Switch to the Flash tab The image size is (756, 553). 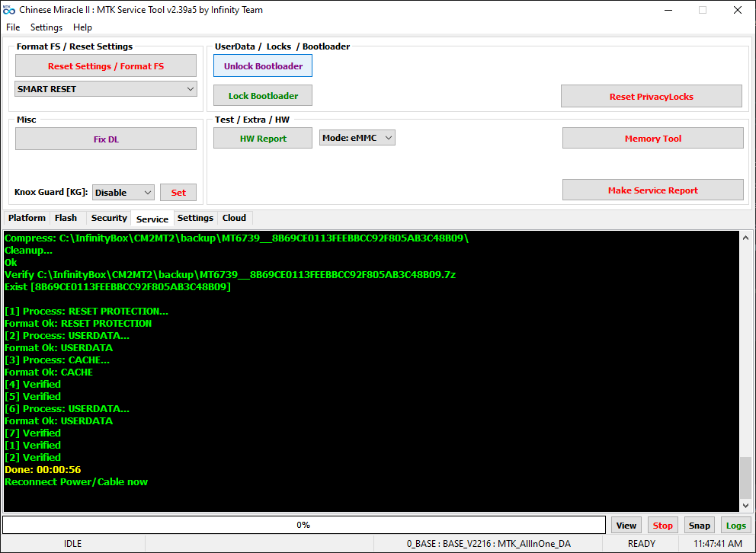(66, 218)
